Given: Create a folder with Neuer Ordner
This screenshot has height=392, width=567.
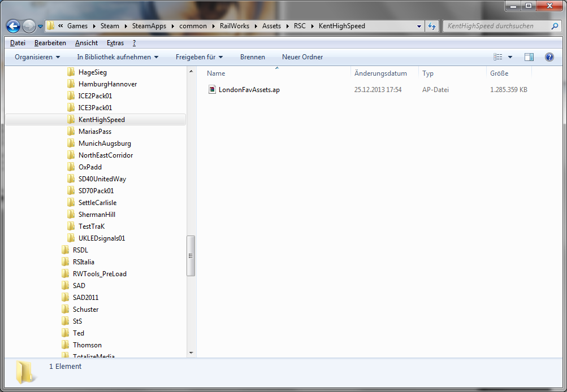Looking at the screenshot, I should (x=302, y=56).
